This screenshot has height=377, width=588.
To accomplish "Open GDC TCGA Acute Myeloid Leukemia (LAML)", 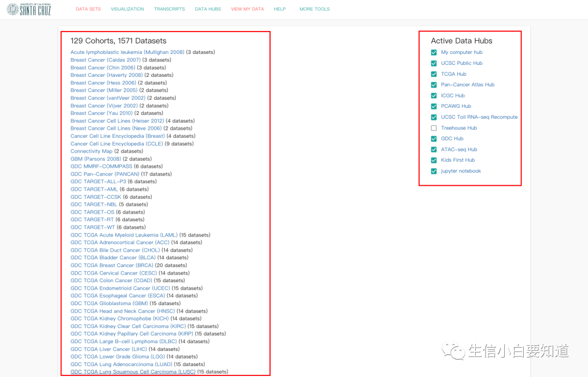I will [x=124, y=235].
